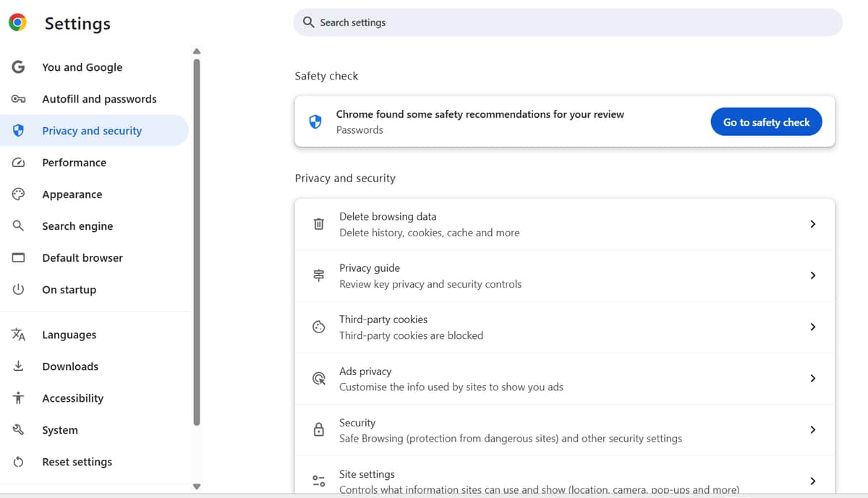This screenshot has height=498, width=868.
Task: Click the trash icon for Delete browsing data
Action: (x=318, y=224)
